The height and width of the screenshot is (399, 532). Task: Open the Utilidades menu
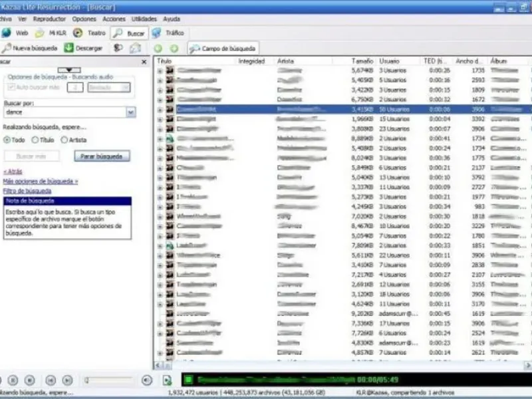[144, 19]
